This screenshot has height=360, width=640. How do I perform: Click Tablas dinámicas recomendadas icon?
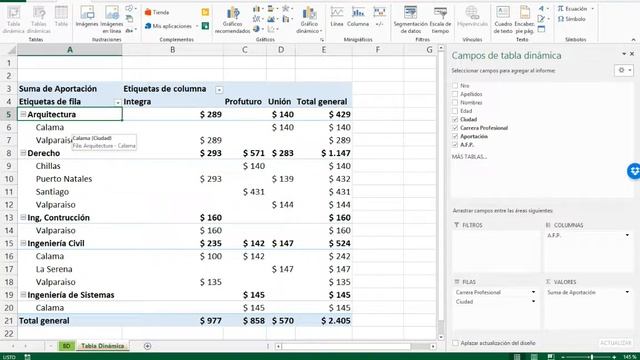pos(39,20)
